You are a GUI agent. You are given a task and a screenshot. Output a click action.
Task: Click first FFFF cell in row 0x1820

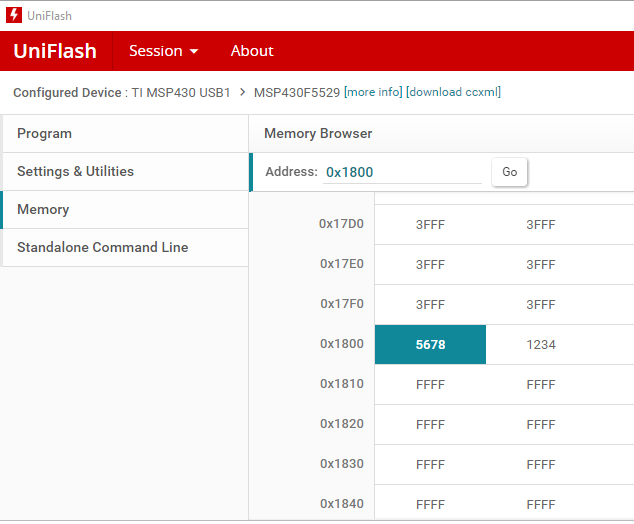(x=430, y=425)
